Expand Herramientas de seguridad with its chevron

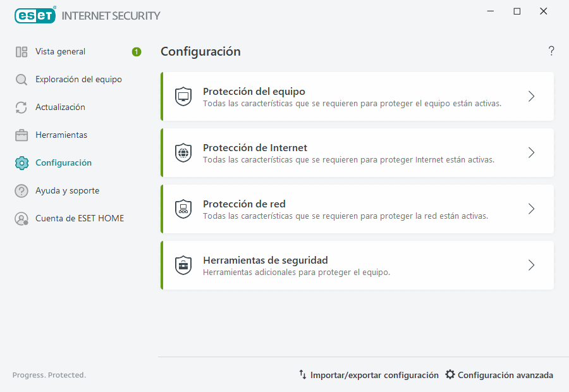531,266
